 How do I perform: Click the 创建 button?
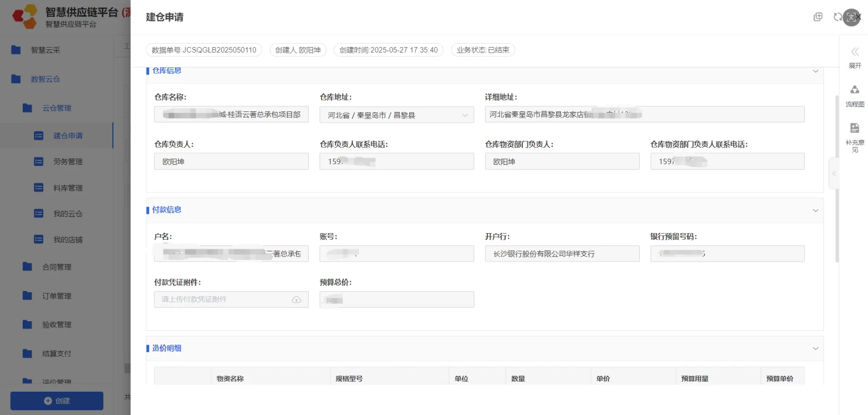click(x=57, y=401)
